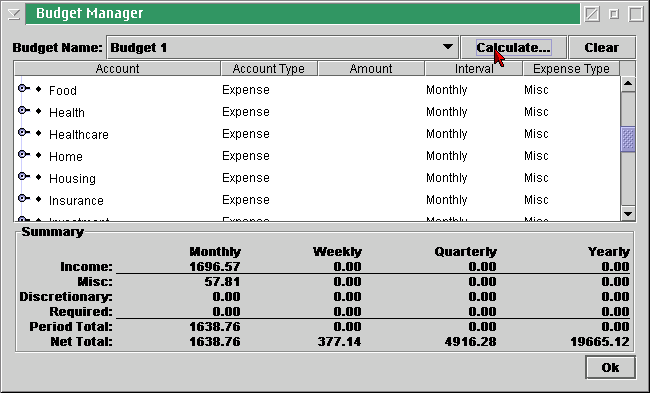Click the Budget Manager title bar
The image size is (650, 393).
click(303, 14)
